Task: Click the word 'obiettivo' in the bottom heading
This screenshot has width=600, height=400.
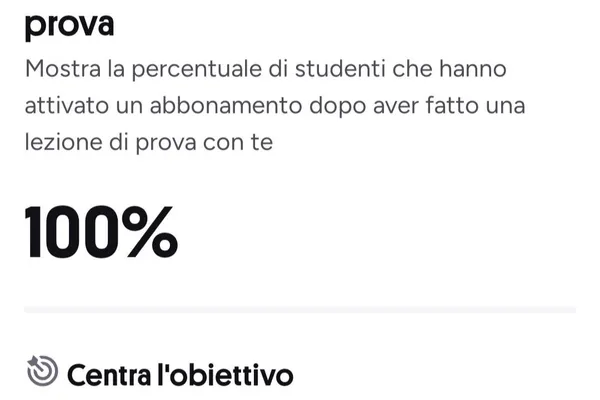Action: pos(231,375)
